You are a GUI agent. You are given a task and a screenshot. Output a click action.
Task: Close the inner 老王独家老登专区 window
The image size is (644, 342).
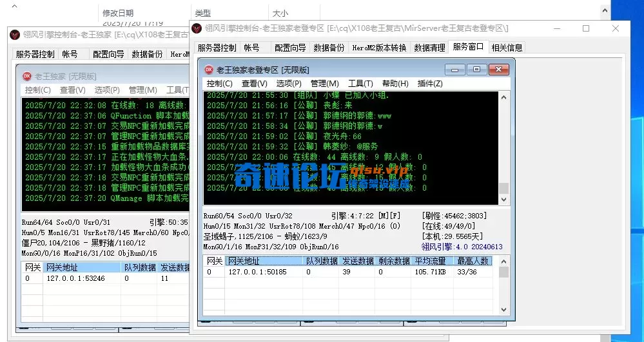[498, 70]
